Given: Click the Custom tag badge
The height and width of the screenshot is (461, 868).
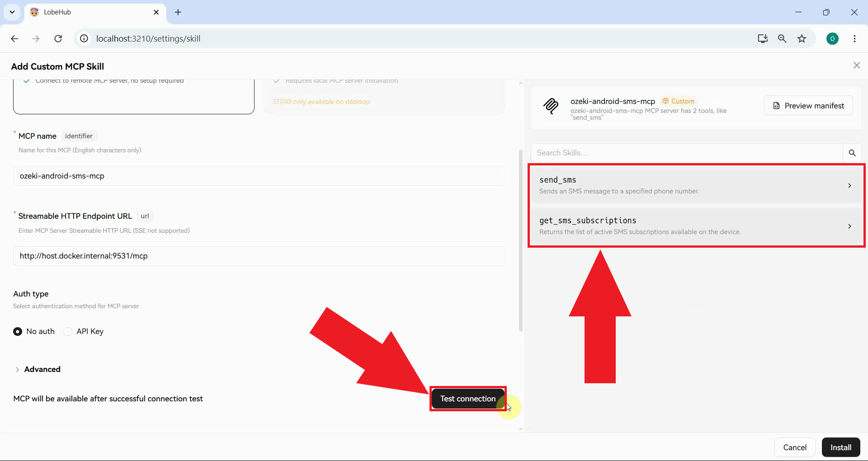Looking at the screenshot, I should pyautogui.click(x=678, y=101).
